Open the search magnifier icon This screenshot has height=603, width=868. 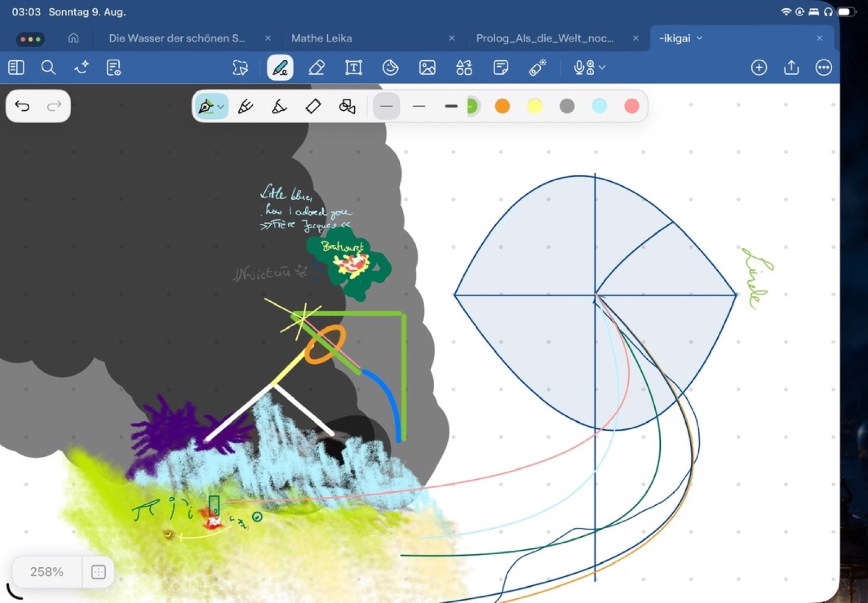coord(48,67)
